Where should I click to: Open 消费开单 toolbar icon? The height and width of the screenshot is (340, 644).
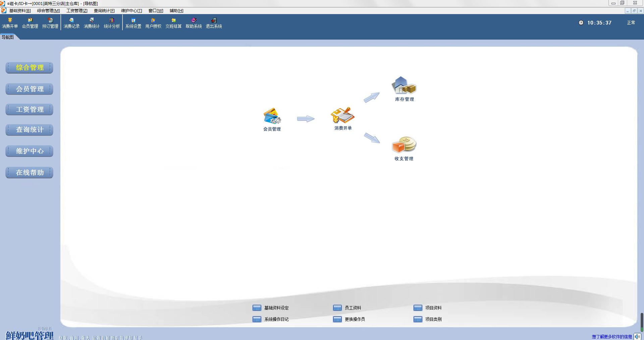point(10,23)
